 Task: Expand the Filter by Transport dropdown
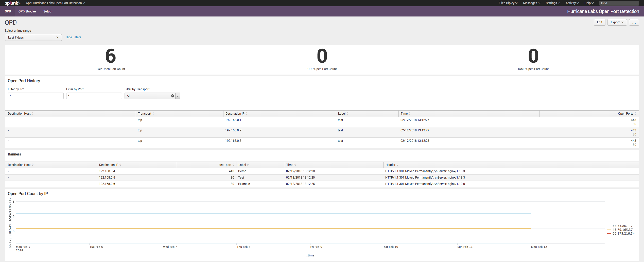177,96
